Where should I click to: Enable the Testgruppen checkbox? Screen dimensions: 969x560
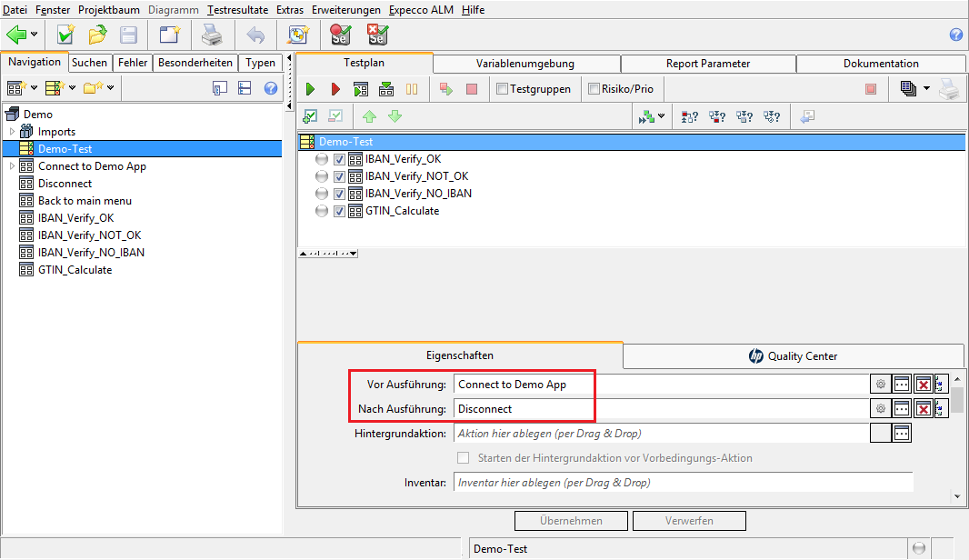point(502,89)
